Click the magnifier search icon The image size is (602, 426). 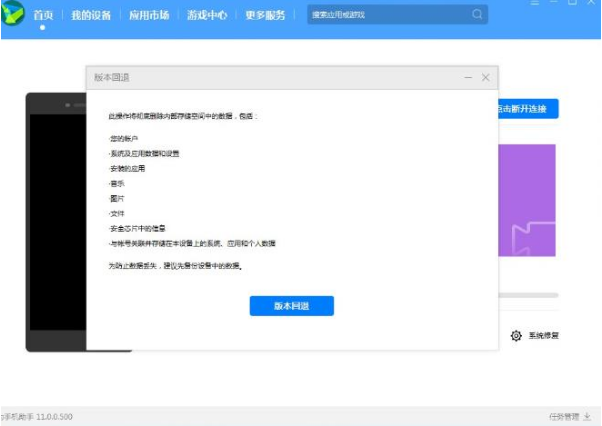477,15
